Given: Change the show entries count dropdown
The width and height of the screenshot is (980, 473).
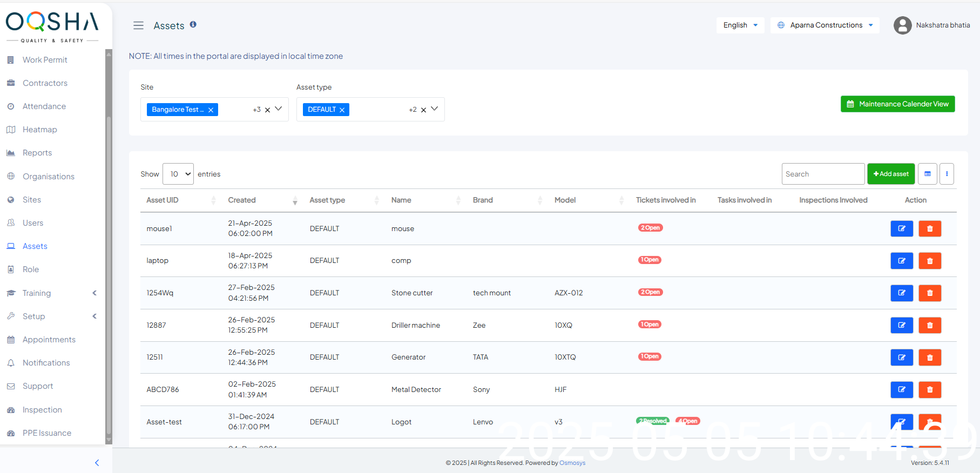Looking at the screenshot, I should pyautogui.click(x=178, y=174).
